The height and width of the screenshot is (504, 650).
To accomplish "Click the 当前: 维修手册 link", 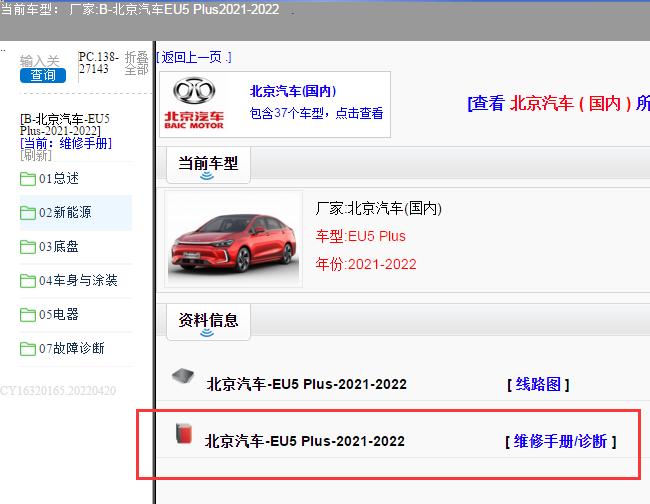I will [66, 143].
